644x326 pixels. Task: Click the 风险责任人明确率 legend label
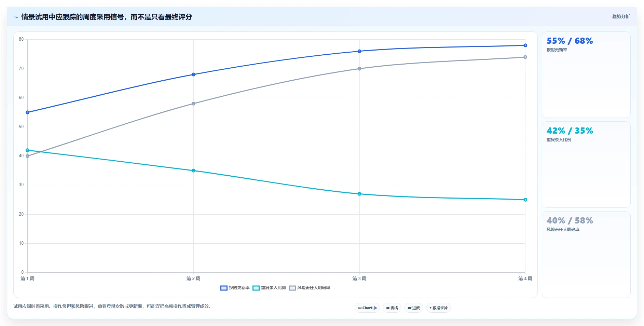click(x=314, y=288)
